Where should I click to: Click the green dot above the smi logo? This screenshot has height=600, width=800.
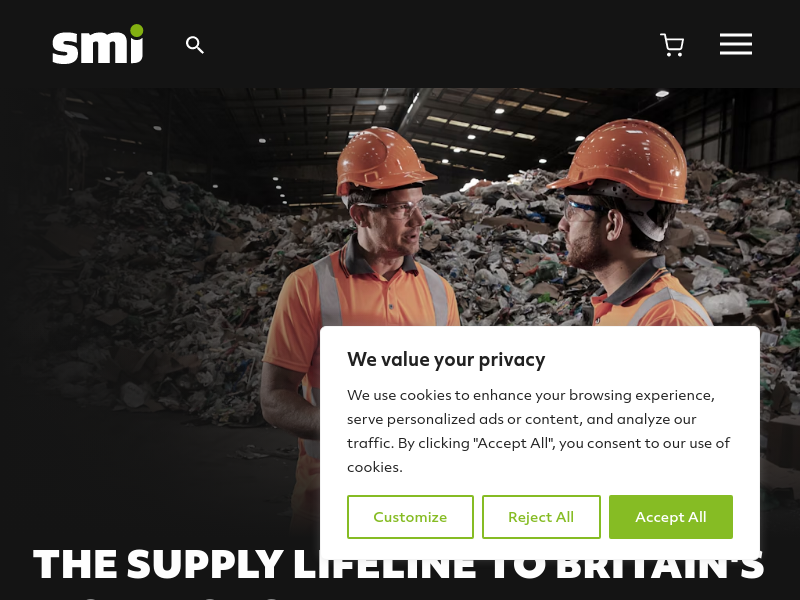(x=137, y=31)
